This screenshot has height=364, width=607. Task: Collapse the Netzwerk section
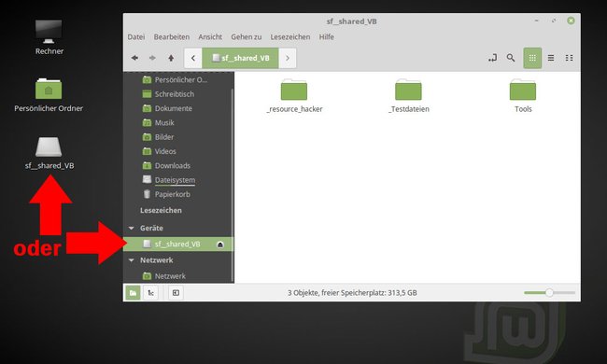pyautogui.click(x=132, y=260)
